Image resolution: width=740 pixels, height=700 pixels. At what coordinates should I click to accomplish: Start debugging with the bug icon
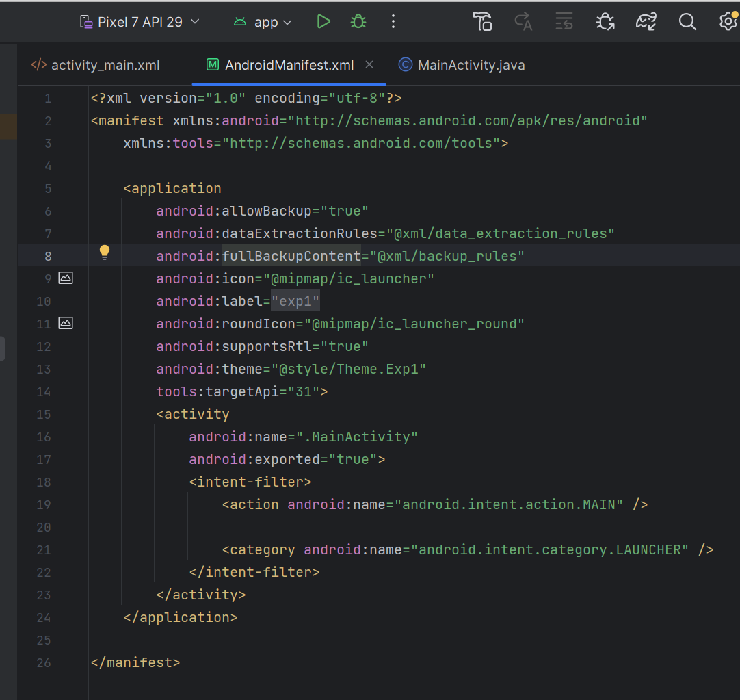tap(358, 22)
